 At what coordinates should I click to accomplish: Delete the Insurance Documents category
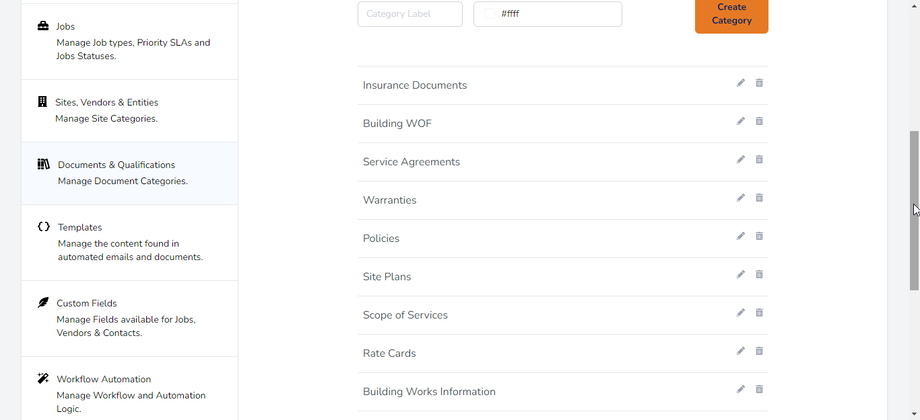pyautogui.click(x=759, y=83)
